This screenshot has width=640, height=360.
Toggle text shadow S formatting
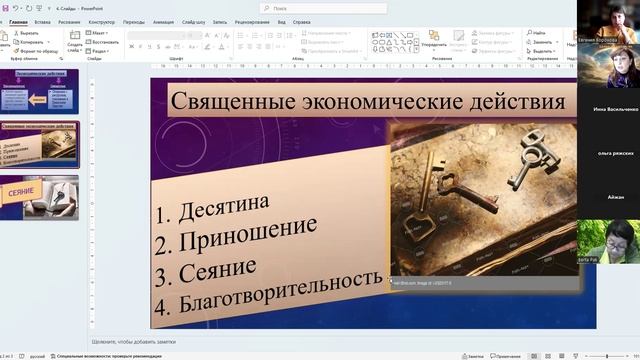158,47
